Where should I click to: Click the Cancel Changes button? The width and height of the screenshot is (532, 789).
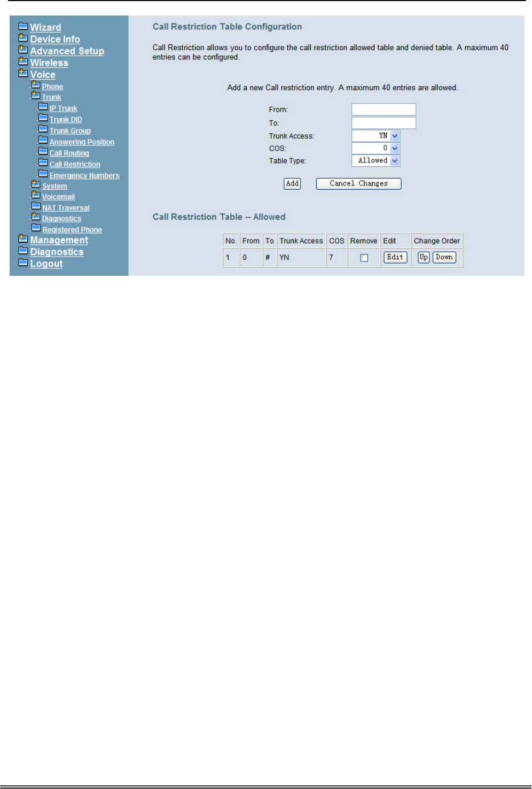(x=359, y=183)
